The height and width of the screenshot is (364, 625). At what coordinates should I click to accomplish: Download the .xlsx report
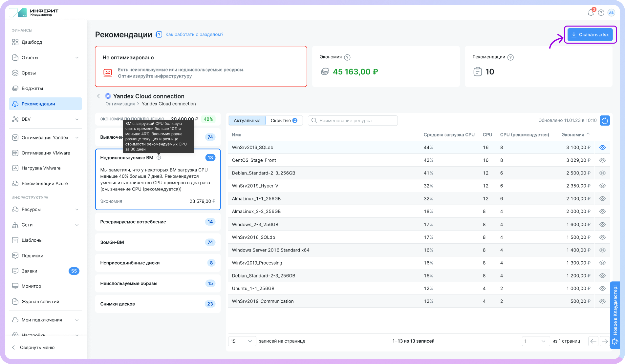coord(590,35)
